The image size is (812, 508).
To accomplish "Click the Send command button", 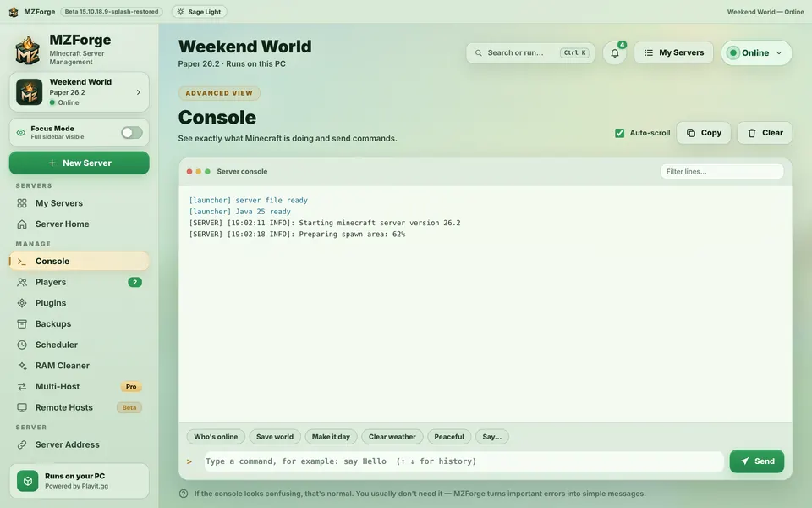I will [x=756, y=461].
